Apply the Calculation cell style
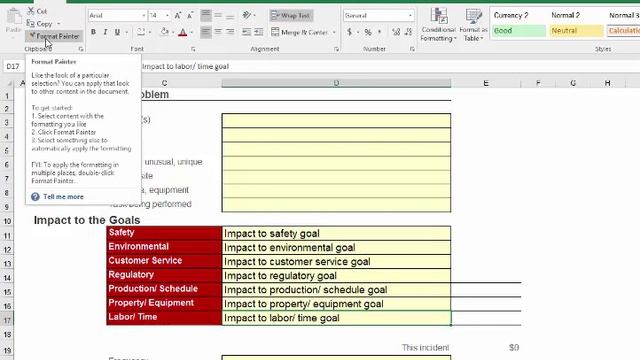This screenshot has width=640, height=360. [x=623, y=31]
